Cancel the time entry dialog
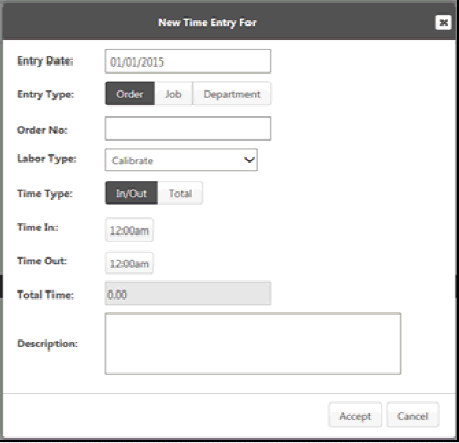 point(413,415)
